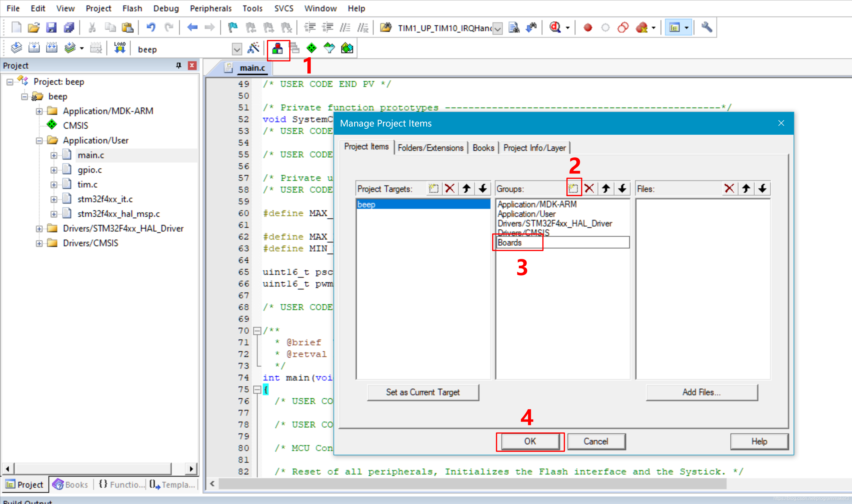The image size is (852, 504).
Task: Click Move Up arrow in Files header
Action: click(x=746, y=188)
